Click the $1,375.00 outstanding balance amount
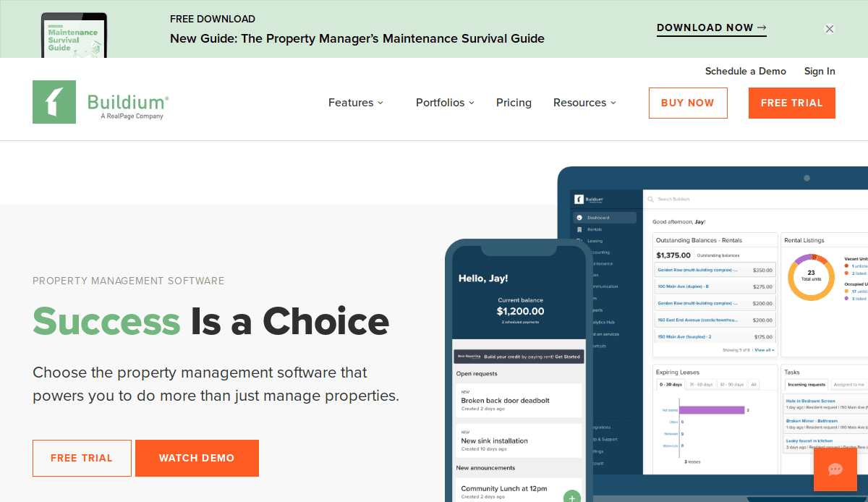This screenshot has height=502, width=868. (673, 255)
